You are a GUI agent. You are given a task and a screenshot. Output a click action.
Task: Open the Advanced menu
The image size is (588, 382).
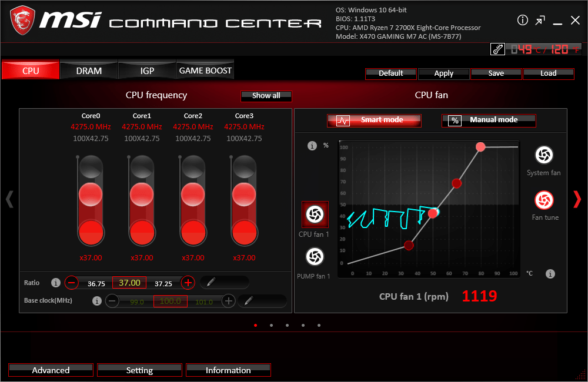51,370
